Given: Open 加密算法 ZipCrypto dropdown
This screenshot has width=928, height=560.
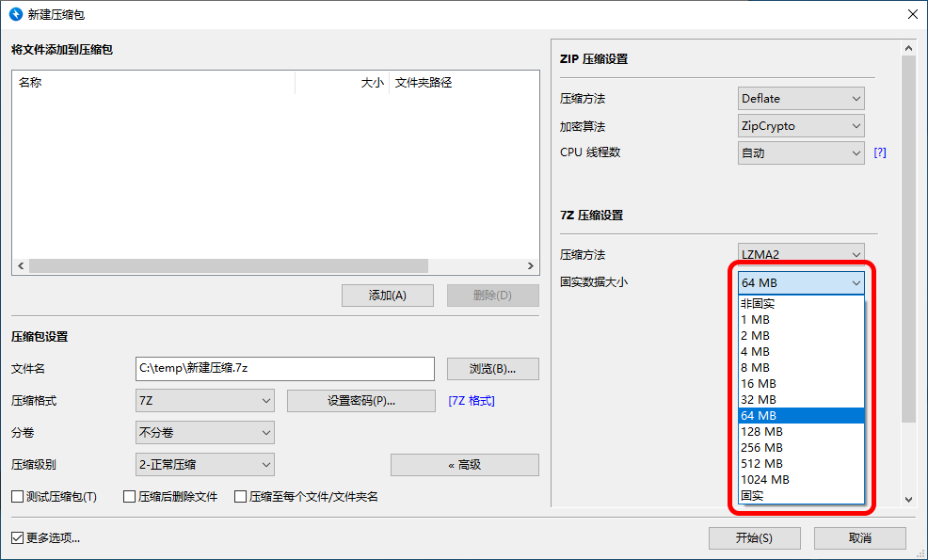Looking at the screenshot, I should 801,125.
